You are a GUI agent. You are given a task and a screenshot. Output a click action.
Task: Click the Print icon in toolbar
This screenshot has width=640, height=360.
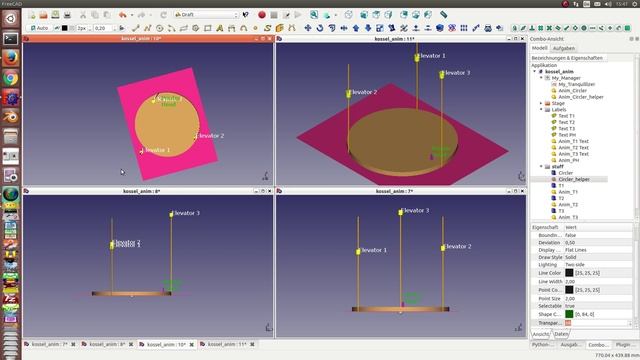point(67,15)
